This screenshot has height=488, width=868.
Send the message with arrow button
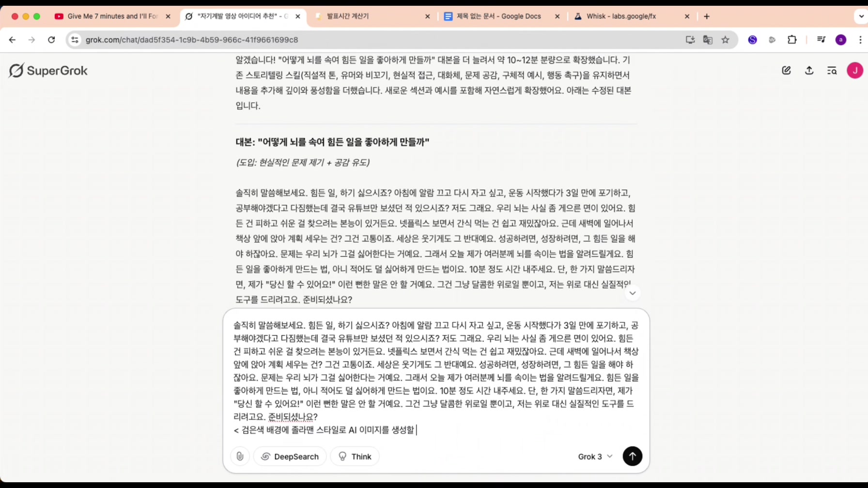click(632, 456)
